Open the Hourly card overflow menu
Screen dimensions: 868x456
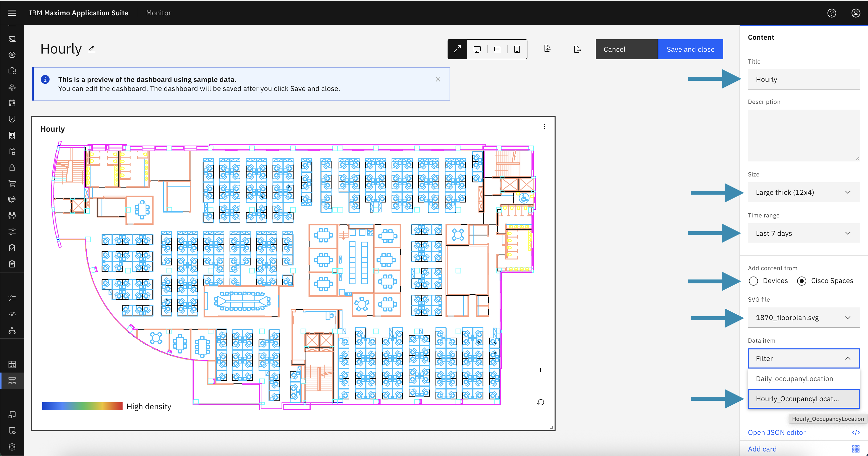pyautogui.click(x=544, y=127)
